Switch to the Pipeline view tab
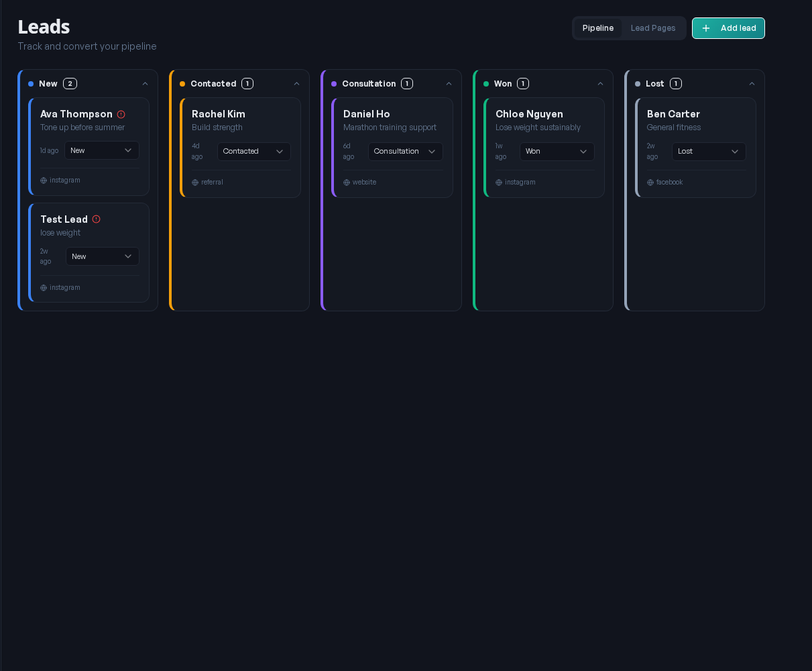This screenshot has width=812, height=671. (x=598, y=28)
